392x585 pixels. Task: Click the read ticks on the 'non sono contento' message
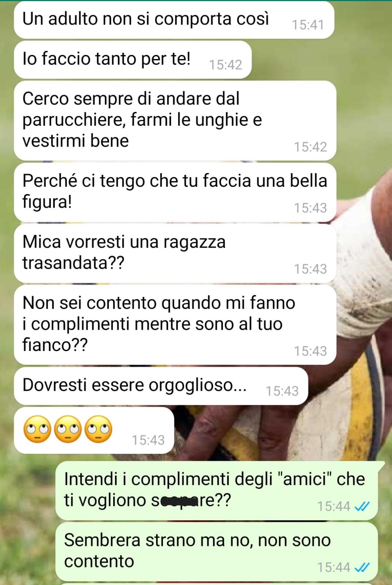[362, 567]
